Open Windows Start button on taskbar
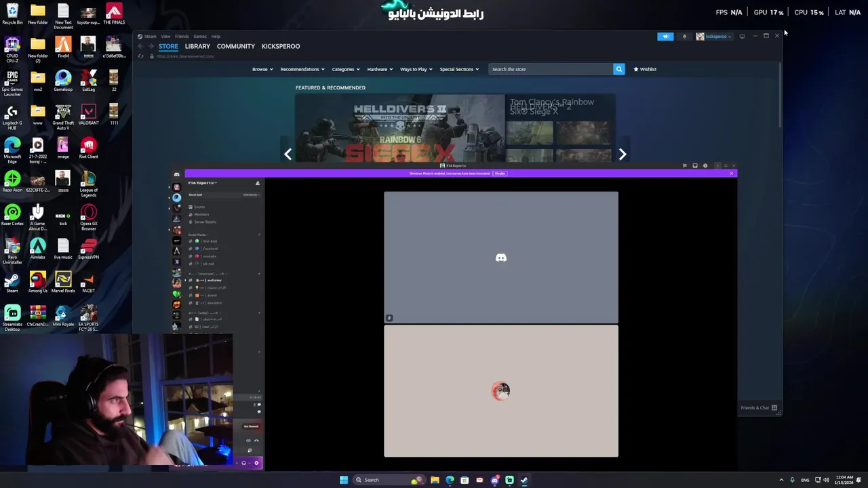The width and height of the screenshot is (868, 488). (344, 480)
